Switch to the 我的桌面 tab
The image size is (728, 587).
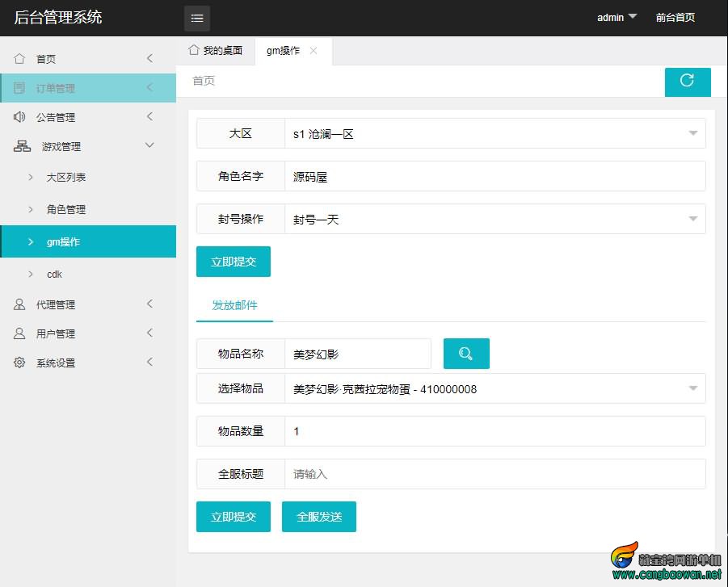215,51
